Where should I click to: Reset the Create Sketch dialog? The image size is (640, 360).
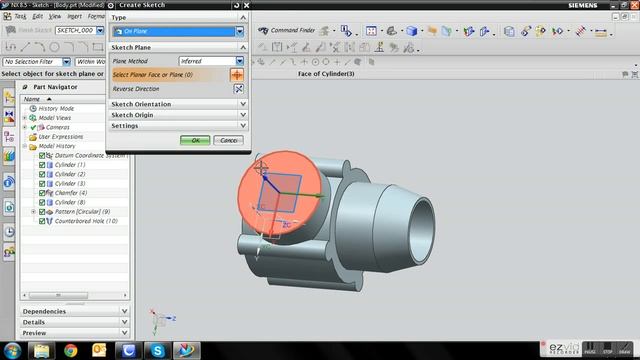[236, 5]
